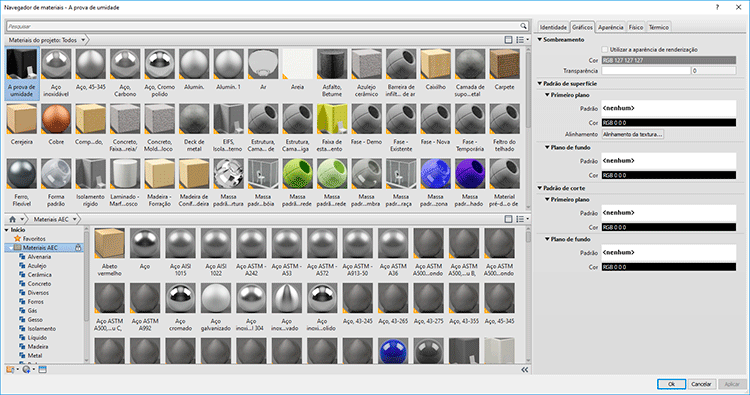This screenshot has height=395, width=750.
Task: Open surface foreground Padrão <nenhum> pattern selector
Action: 669,108
